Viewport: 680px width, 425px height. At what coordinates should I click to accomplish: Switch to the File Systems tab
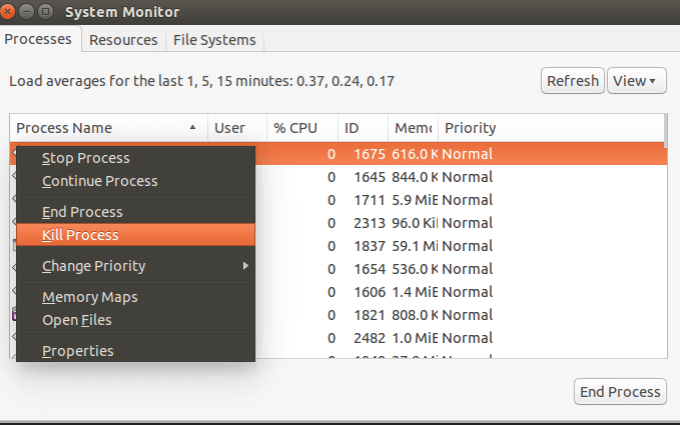(214, 40)
